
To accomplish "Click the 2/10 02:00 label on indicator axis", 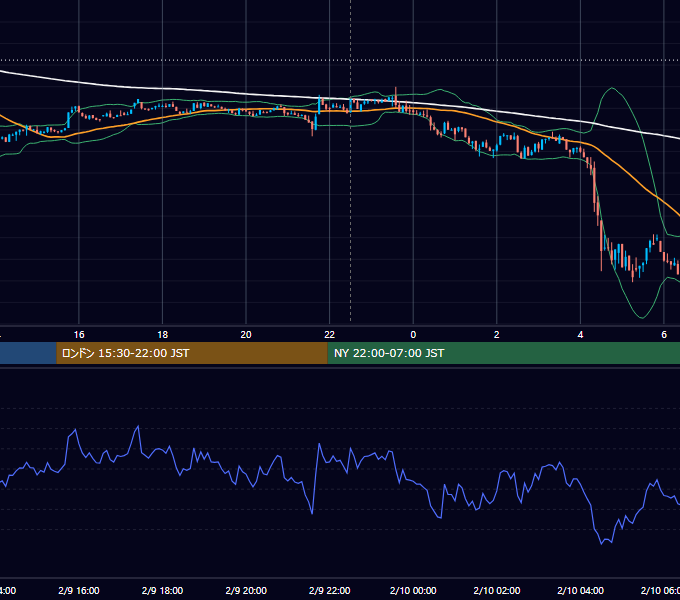I will pyautogui.click(x=497, y=590).
